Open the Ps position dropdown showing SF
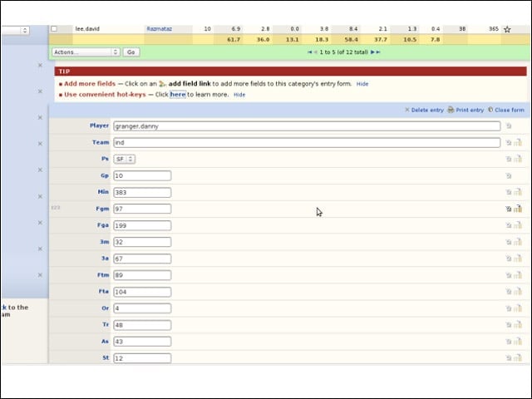 (x=124, y=159)
